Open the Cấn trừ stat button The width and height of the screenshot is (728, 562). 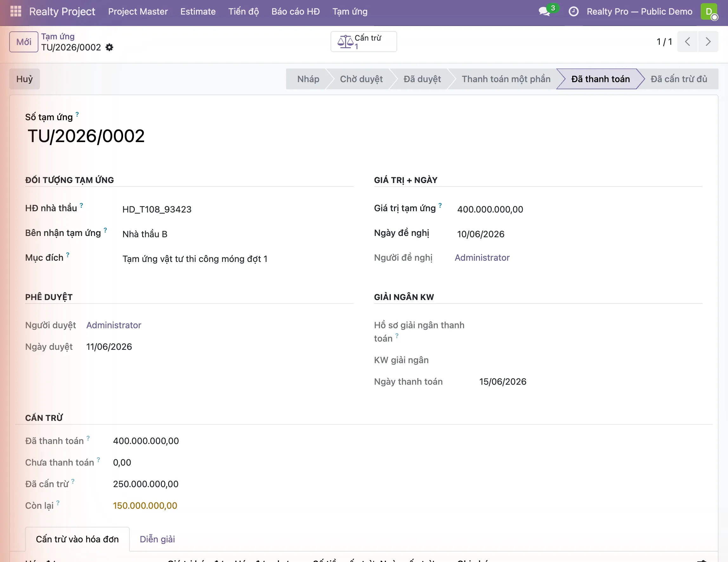pos(364,42)
